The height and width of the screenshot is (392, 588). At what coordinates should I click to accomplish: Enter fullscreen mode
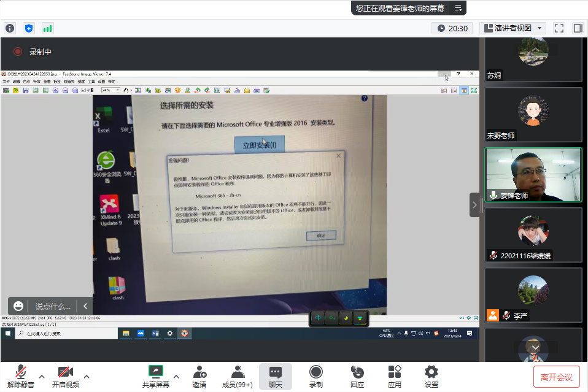pyautogui.click(x=559, y=28)
